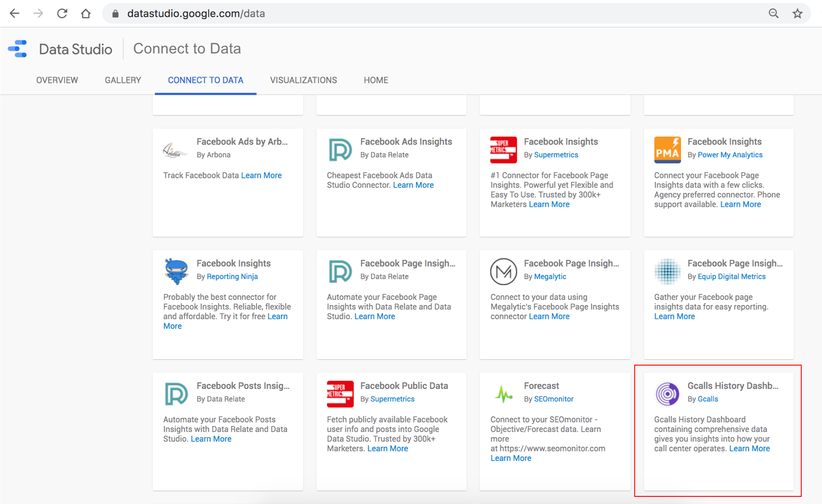The width and height of the screenshot is (822, 504).
Task: Open Learn More on Facebook Posts Insights card
Action: pyautogui.click(x=211, y=439)
